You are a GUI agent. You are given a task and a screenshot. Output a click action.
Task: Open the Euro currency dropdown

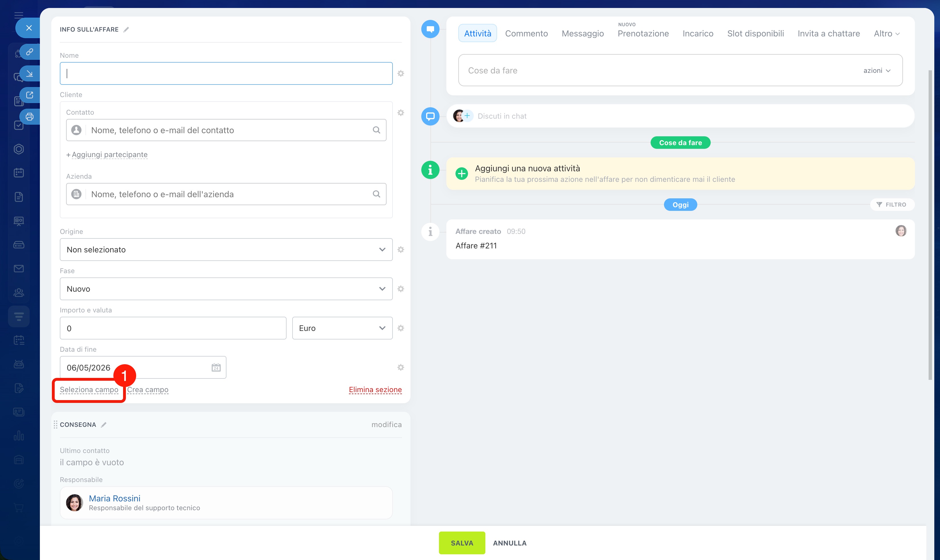(342, 328)
